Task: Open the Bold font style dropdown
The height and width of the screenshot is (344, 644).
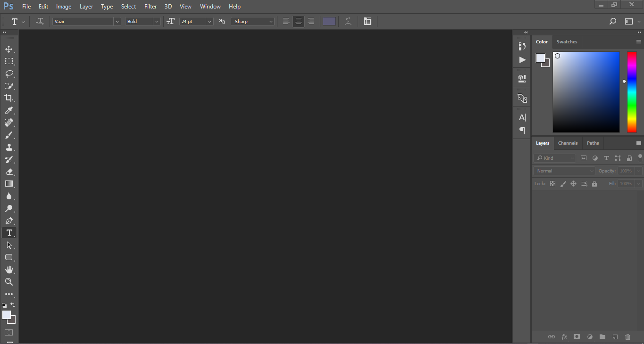Action: [157, 21]
